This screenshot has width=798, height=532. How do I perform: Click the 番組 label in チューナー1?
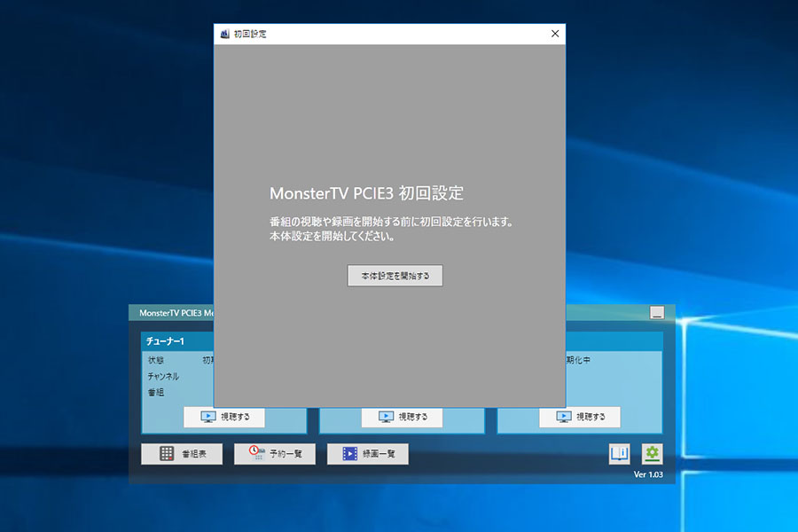point(156,393)
